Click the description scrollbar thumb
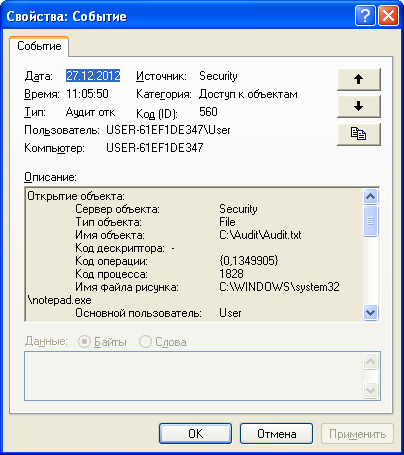The image size is (404, 455). (371, 221)
